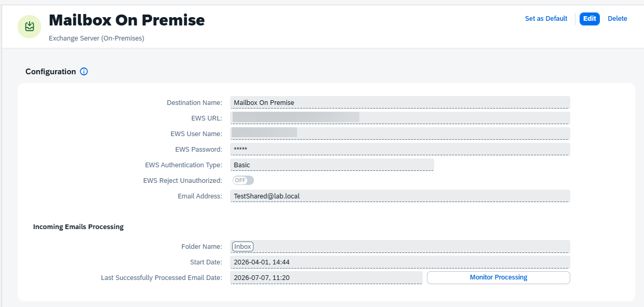The image size is (644, 307).
Task: Click the Configuration section heading
Action: click(51, 72)
